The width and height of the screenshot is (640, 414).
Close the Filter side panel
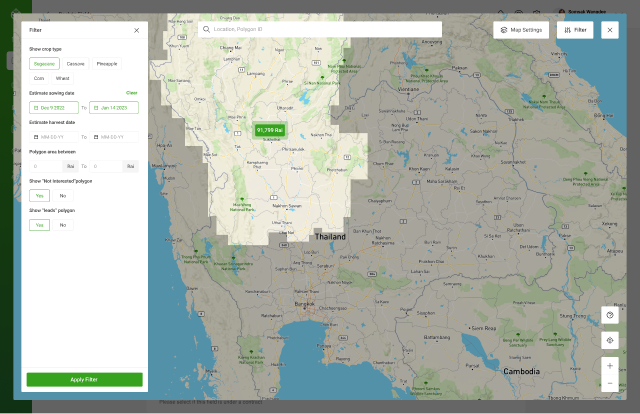coord(136,30)
